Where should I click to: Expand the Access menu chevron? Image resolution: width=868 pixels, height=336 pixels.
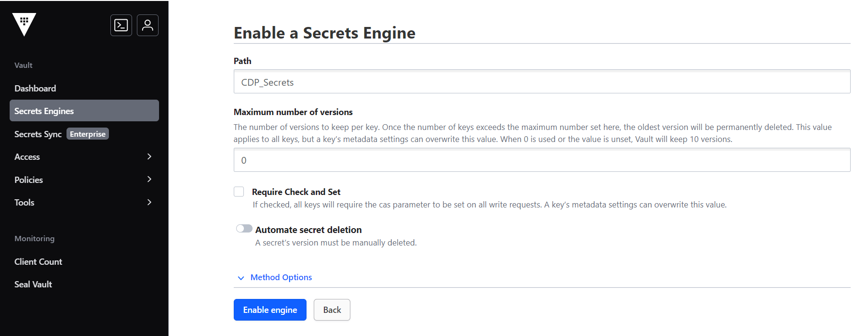click(x=149, y=156)
